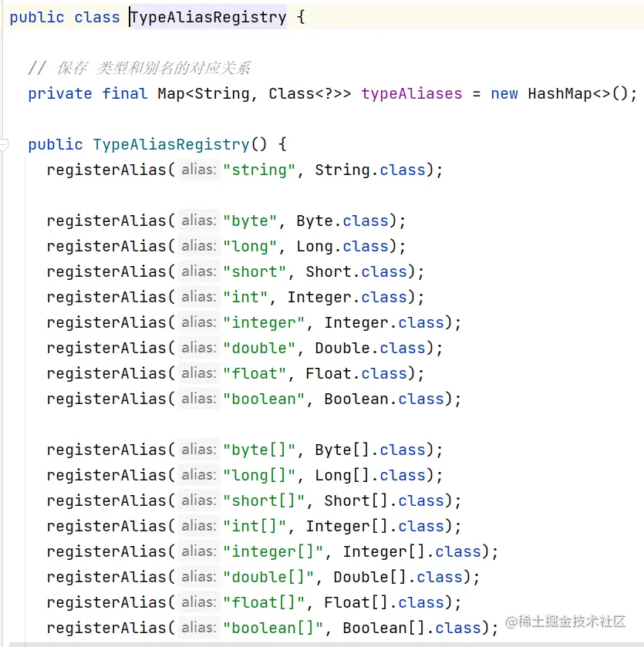Click the "integer[]" alias literal
Screen dimensions: 644x647
tap(273, 551)
